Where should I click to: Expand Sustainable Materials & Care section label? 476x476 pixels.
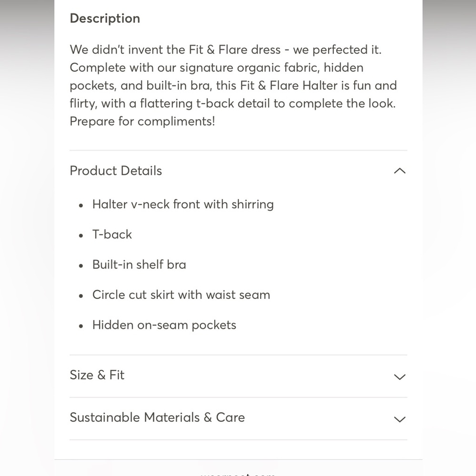[157, 417]
